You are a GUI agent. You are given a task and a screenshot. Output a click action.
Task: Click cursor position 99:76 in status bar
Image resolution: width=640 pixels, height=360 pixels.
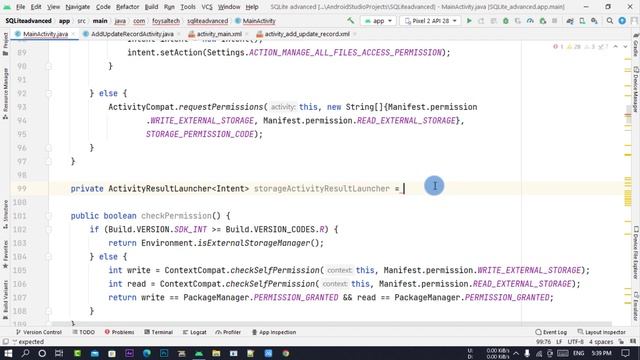point(544,342)
